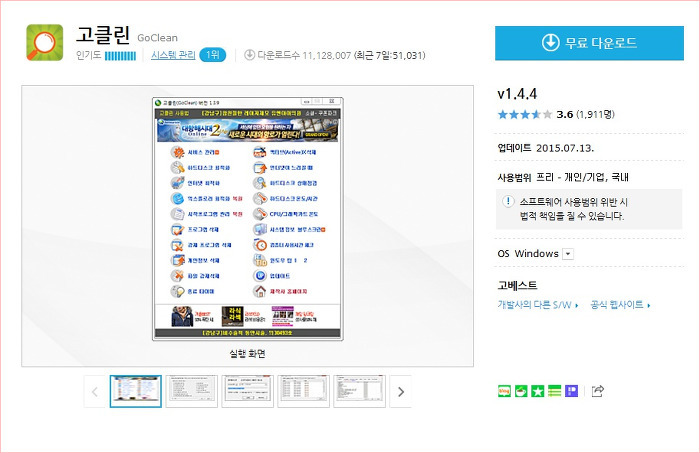The height and width of the screenshot is (453, 700).
Task: Click the ActiveX 삭제 icon in preview
Action: 260,152
